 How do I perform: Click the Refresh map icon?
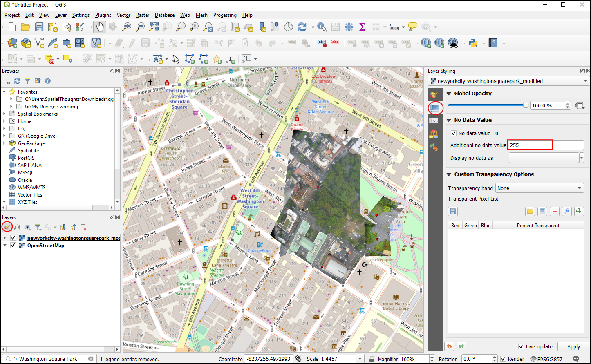(302, 27)
